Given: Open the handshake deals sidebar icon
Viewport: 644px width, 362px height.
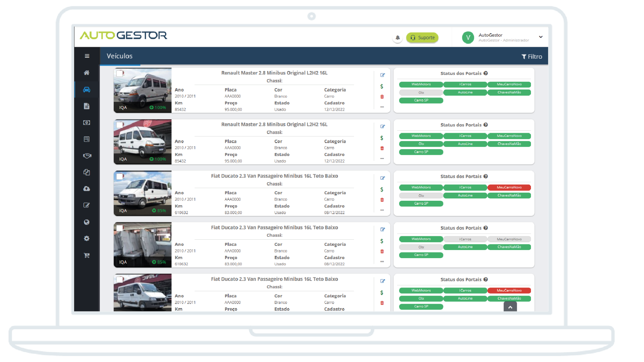Looking at the screenshot, I should pyautogui.click(x=87, y=156).
